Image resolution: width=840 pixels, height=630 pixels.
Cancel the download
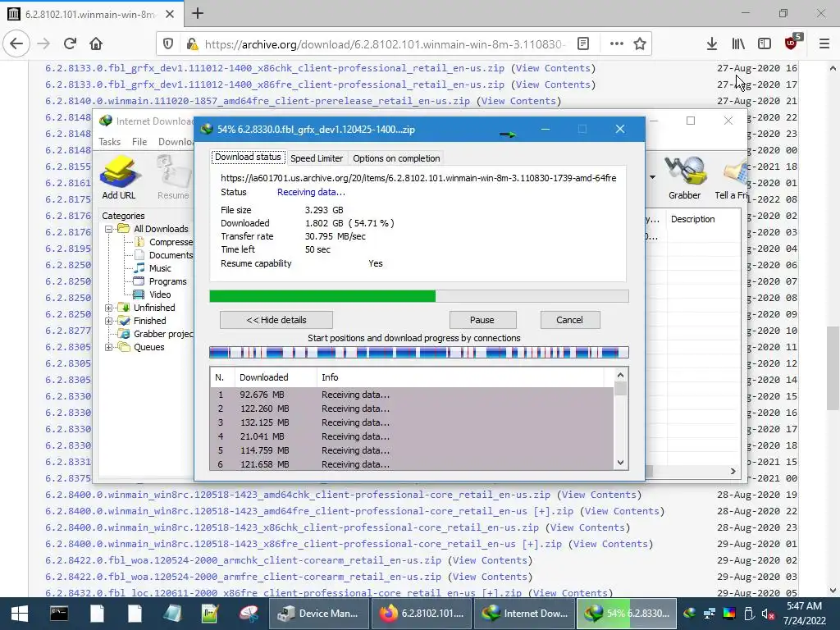point(569,321)
